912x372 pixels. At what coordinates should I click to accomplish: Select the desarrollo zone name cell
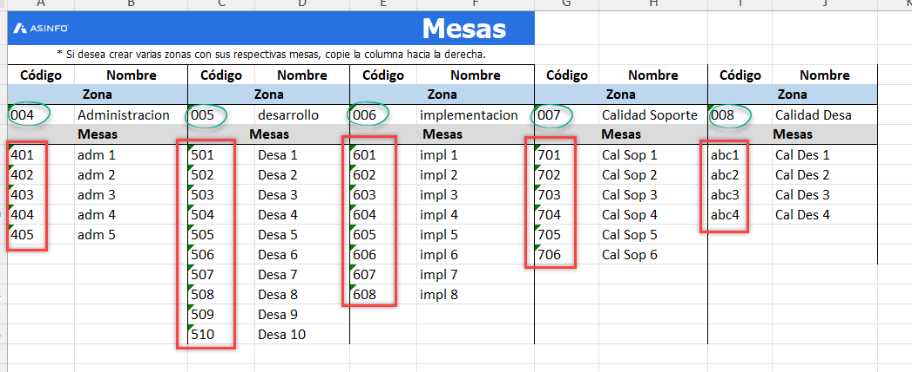click(302, 115)
